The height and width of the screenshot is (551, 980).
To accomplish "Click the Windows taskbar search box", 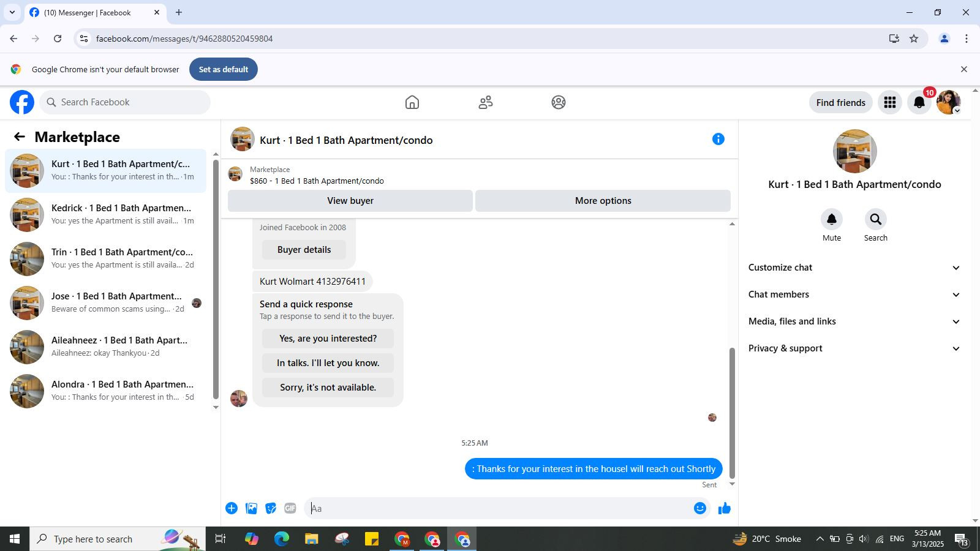I will pyautogui.click(x=118, y=539).
